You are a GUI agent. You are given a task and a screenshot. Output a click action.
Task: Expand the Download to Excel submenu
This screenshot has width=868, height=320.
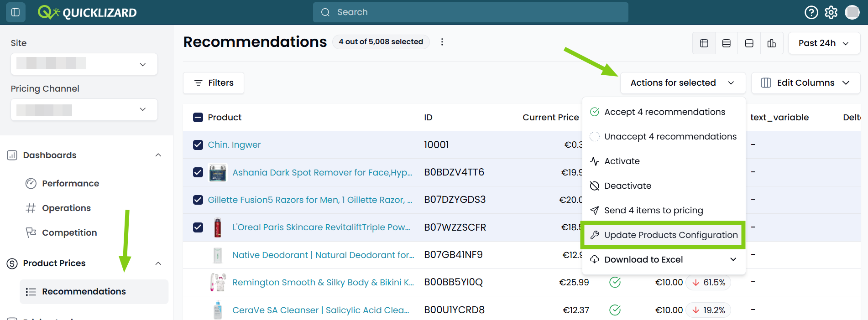click(x=733, y=259)
